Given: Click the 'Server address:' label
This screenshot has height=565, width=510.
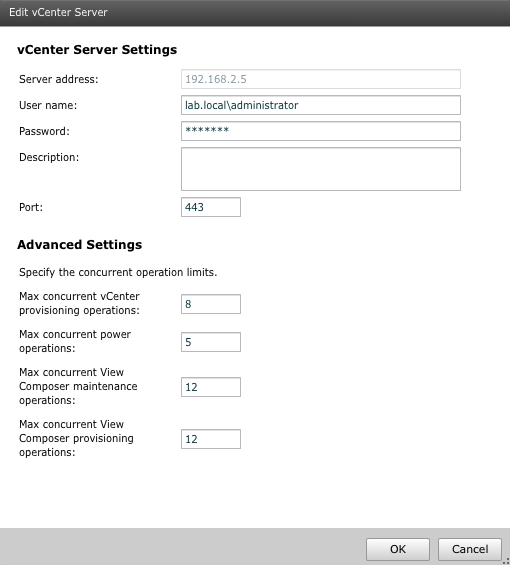Looking at the screenshot, I should click(59, 79).
